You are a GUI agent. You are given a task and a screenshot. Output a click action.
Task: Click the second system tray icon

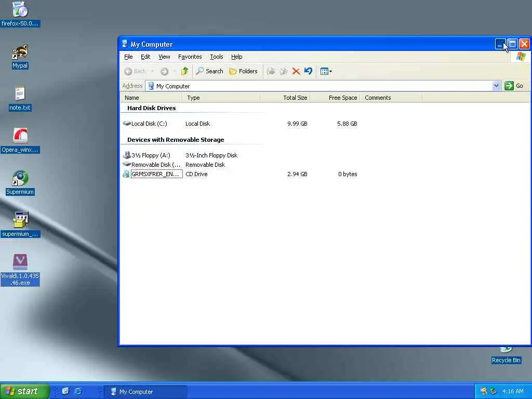coord(494,391)
